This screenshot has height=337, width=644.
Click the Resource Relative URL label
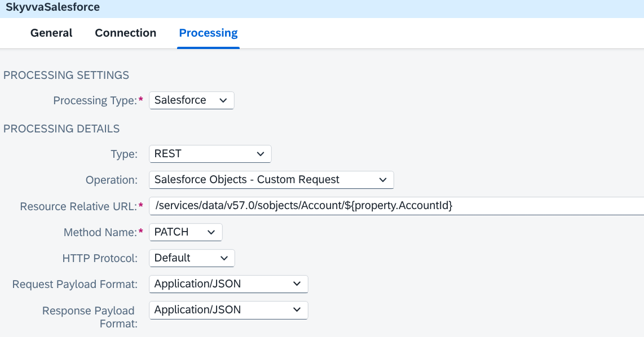point(78,206)
